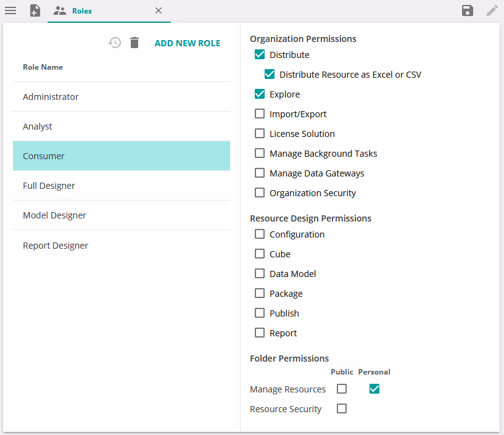The height and width of the screenshot is (435, 504).
Task: Uncheck Personal Manage Resources checkbox
Action: [374, 389]
